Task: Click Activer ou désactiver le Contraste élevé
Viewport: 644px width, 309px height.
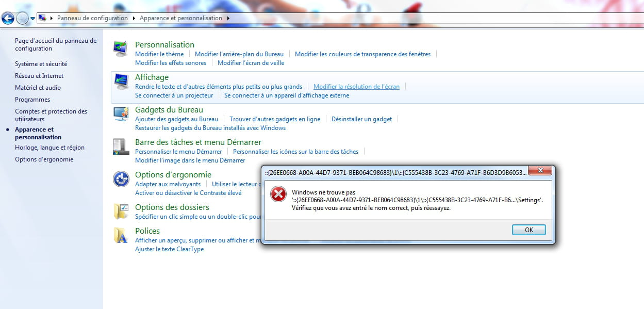Action: (188, 193)
